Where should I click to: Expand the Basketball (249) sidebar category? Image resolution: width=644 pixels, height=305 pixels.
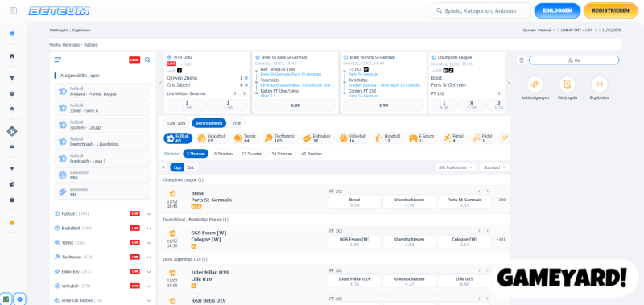click(149, 229)
